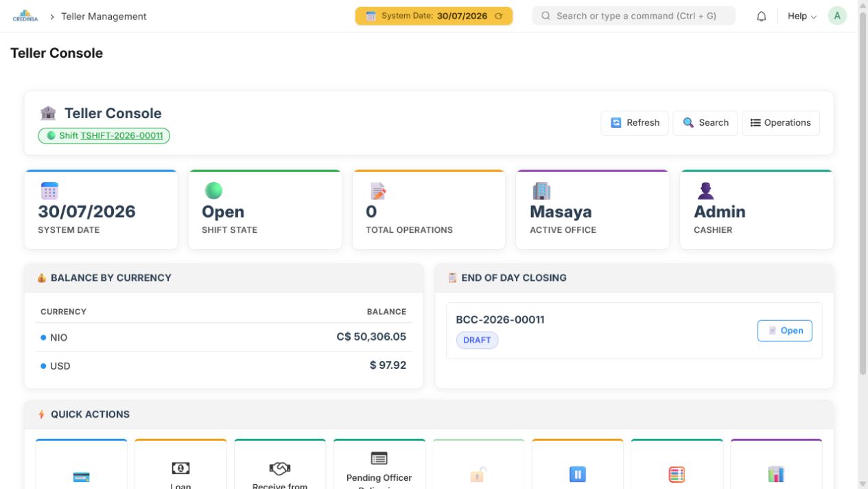Open shift link TSHIFT-2026-00011
Image resolution: width=868 pixels, height=489 pixels.
(121, 135)
